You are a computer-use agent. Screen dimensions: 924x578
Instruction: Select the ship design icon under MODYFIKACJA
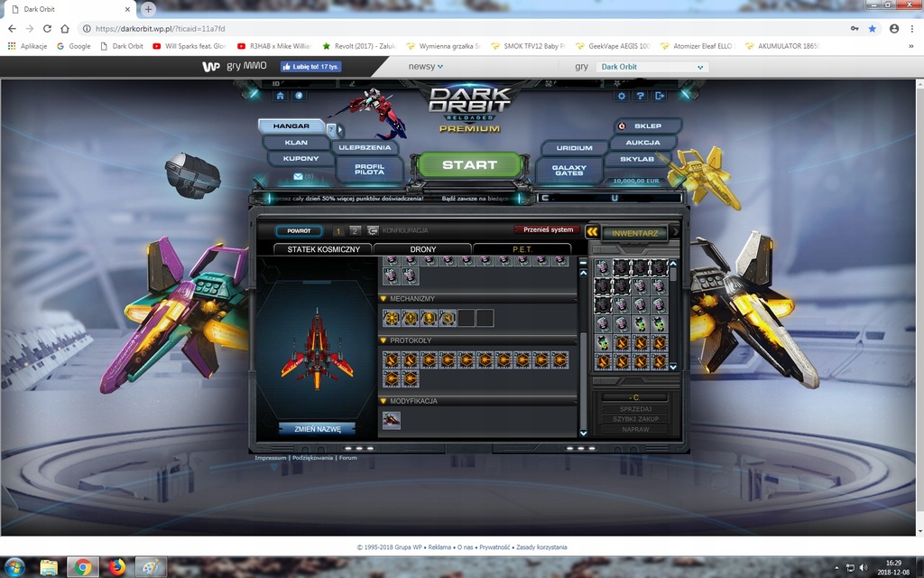(x=392, y=421)
